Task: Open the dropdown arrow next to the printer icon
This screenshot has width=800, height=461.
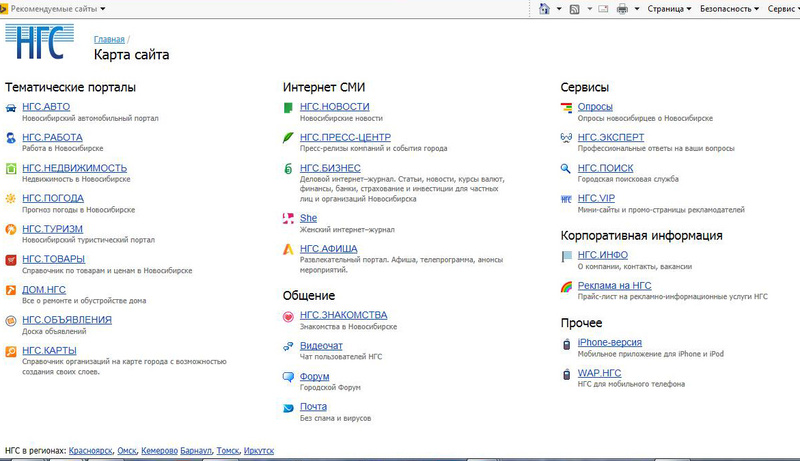Action: click(636, 8)
